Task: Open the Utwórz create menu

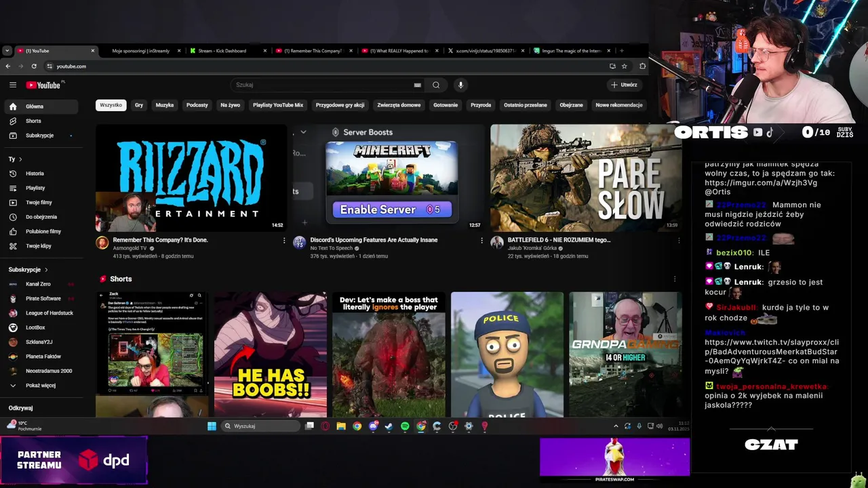Action: 624,85
